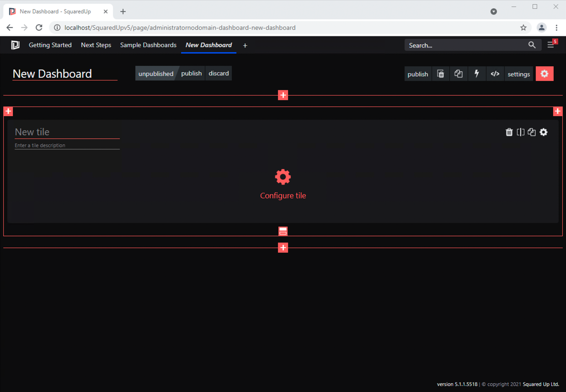Click the magnifier icon in the search box
The height and width of the screenshot is (392, 566).
[532, 45]
